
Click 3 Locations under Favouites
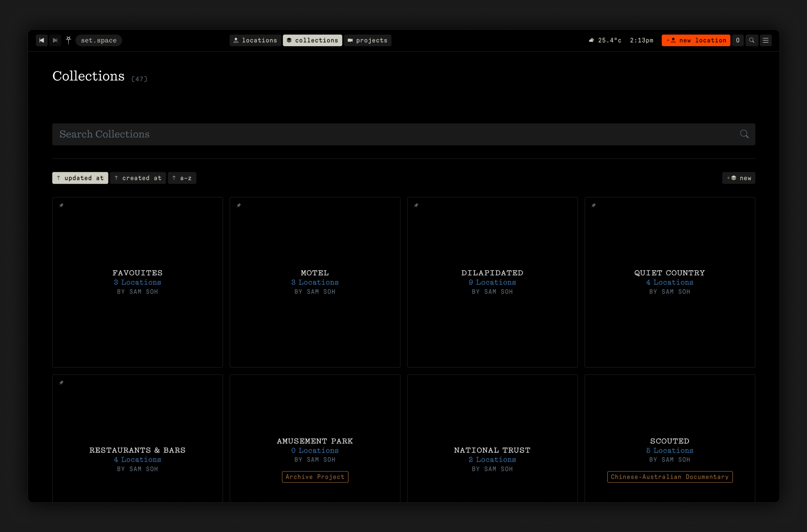(x=138, y=282)
